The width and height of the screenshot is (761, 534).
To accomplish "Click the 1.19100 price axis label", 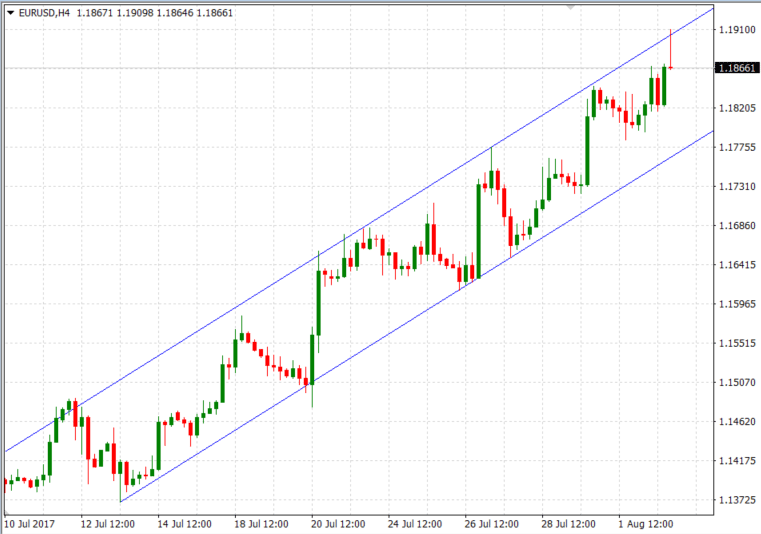I will point(737,30).
